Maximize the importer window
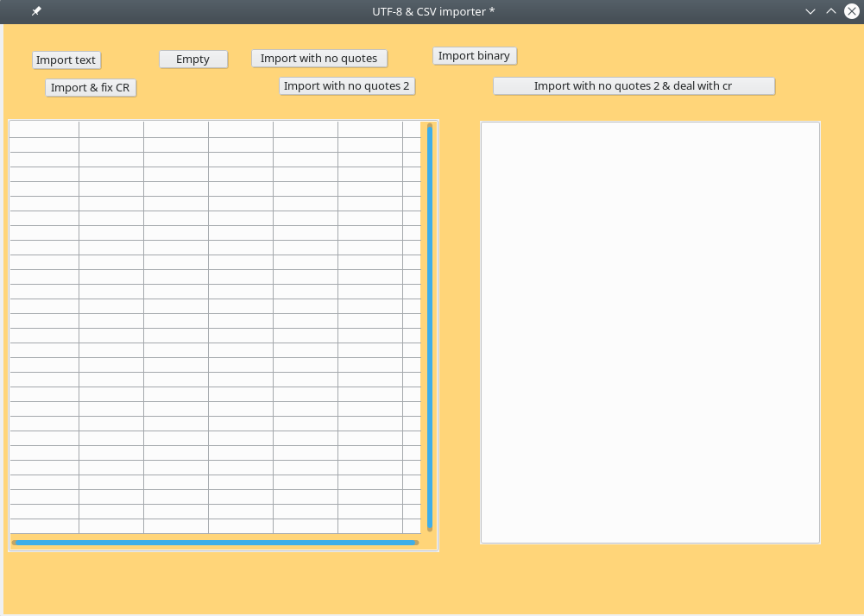Screen dimensions: 864x616 point(830,11)
